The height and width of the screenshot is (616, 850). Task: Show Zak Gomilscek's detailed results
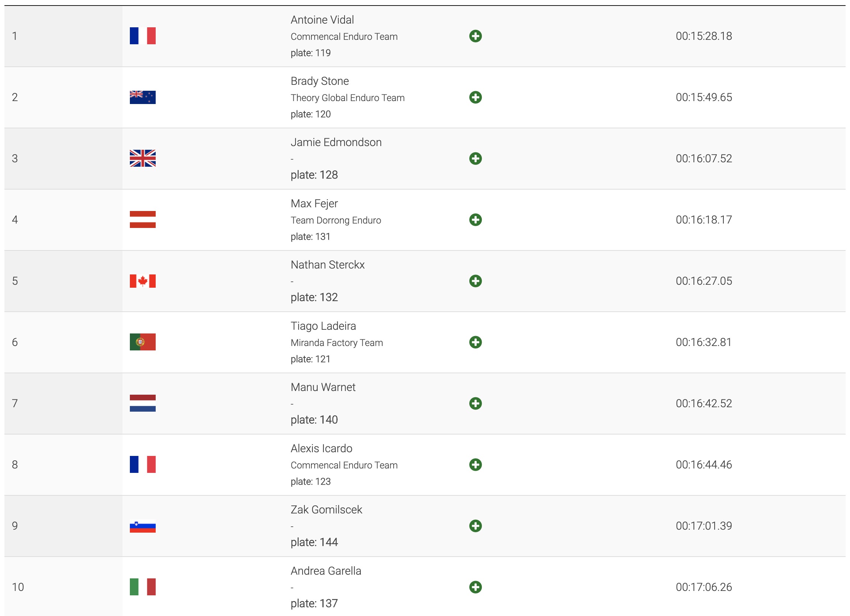(x=475, y=526)
